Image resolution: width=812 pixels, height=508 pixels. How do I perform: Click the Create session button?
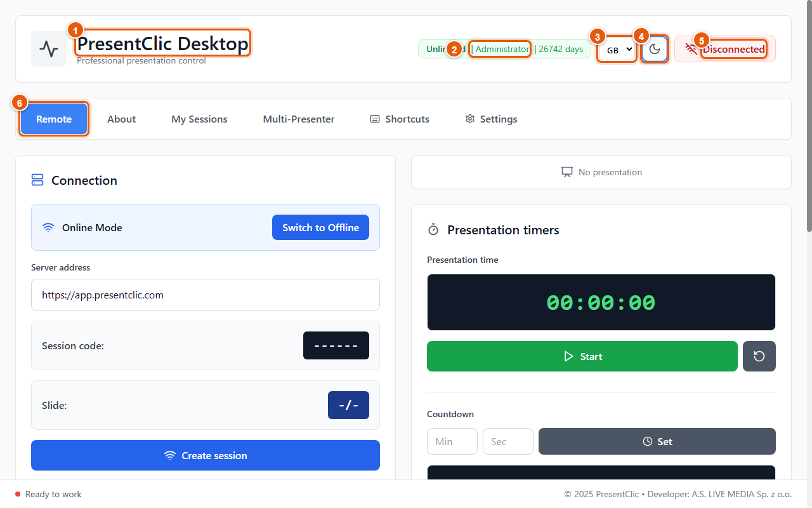point(206,455)
